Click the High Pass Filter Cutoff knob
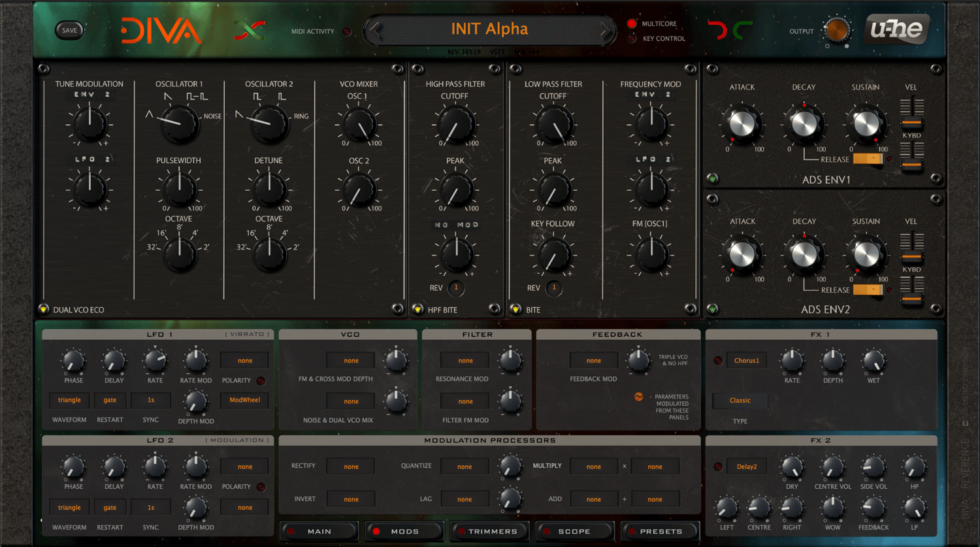This screenshot has height=547, width=980. click(455, 124)
